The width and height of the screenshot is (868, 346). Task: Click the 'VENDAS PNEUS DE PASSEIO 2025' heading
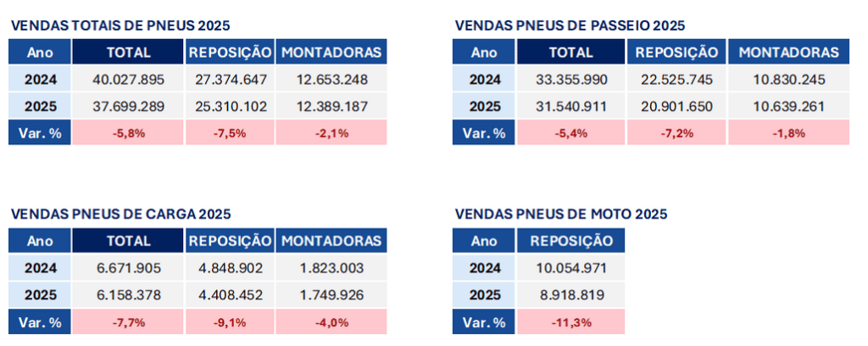[x=570, y=25]
